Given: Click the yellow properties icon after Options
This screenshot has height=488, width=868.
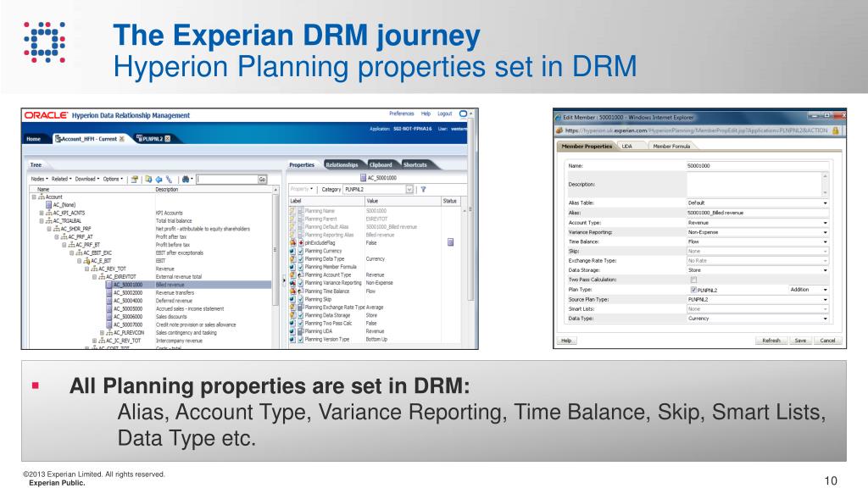Looking at the screenshot, I should point(135,180).
